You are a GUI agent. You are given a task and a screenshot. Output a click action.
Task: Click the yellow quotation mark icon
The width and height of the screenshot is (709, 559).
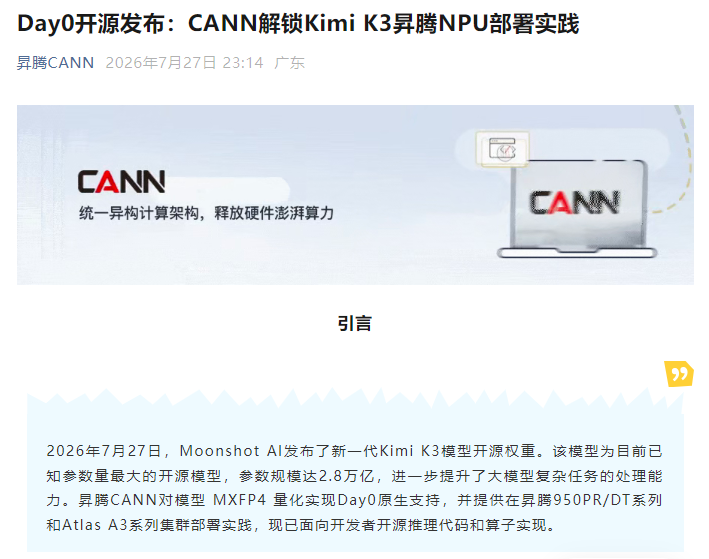click(x=679, y=374)
